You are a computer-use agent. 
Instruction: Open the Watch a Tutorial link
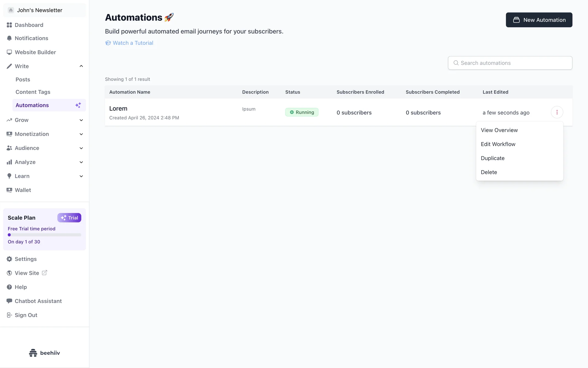point(133,43)
